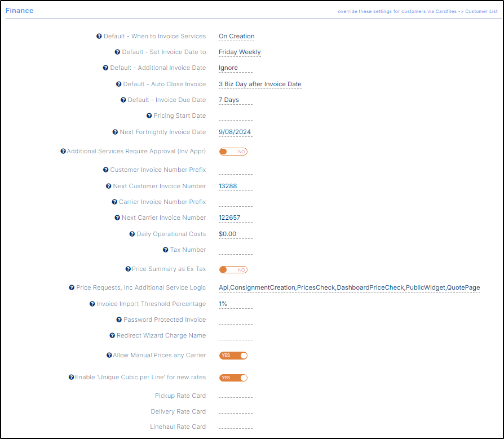Open the 3 Biz Day auto close setting
504x439 pixels.
(260, 85)
